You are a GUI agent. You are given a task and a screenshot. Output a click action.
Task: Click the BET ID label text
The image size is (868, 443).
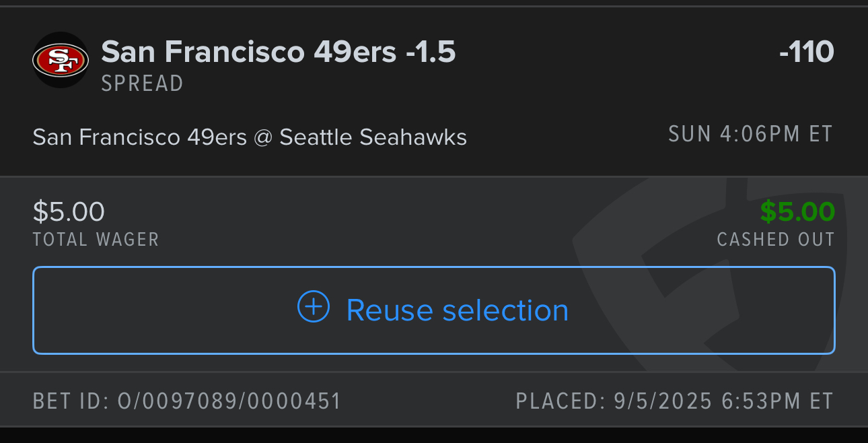[70, 401]
